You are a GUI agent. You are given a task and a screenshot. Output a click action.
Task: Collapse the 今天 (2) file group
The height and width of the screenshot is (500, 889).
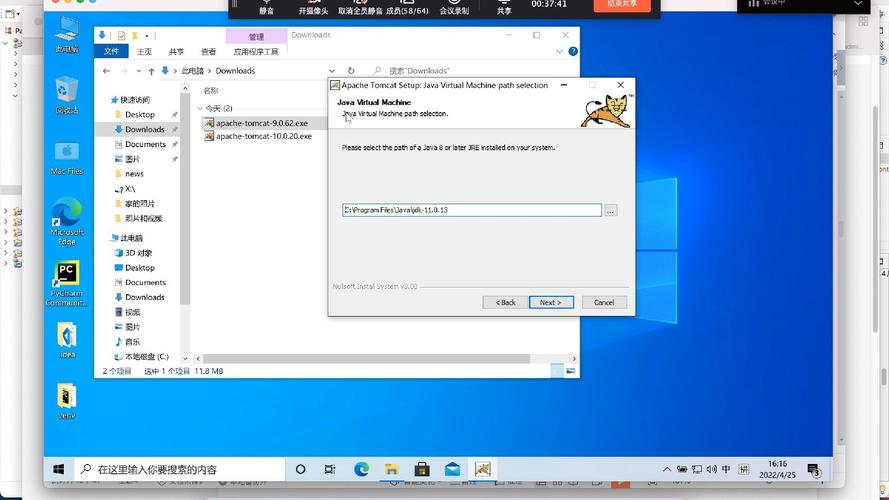pos(200,108)
